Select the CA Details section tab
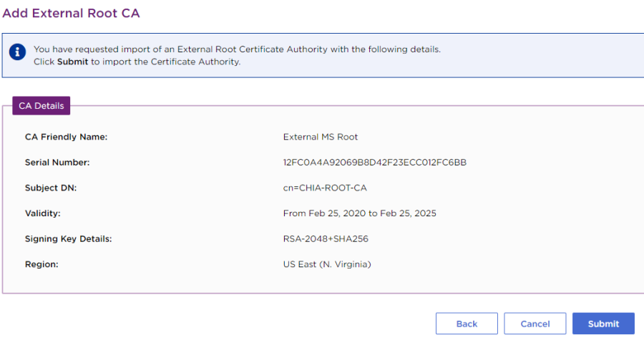 (x=41, y=106)
